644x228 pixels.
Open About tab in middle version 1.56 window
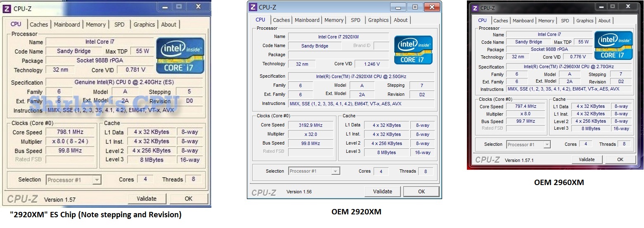[x=401, y=20]
